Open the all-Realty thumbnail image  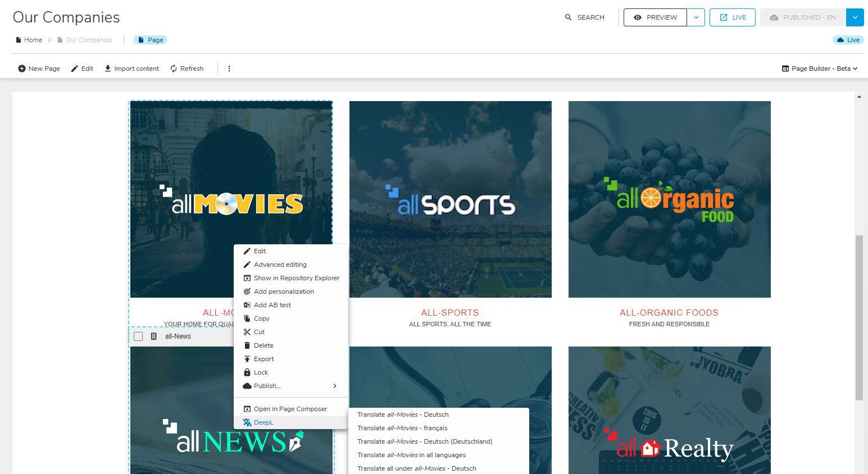(670, 410)
